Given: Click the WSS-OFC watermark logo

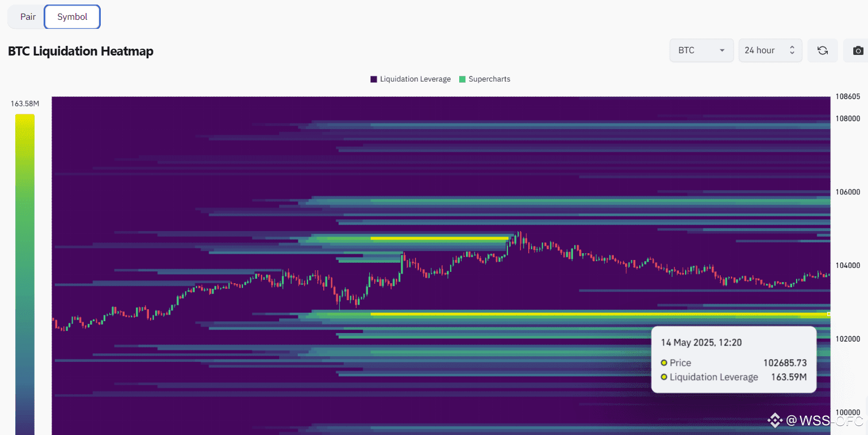Looking at the screenshot, I should click(x=775, y=420).
